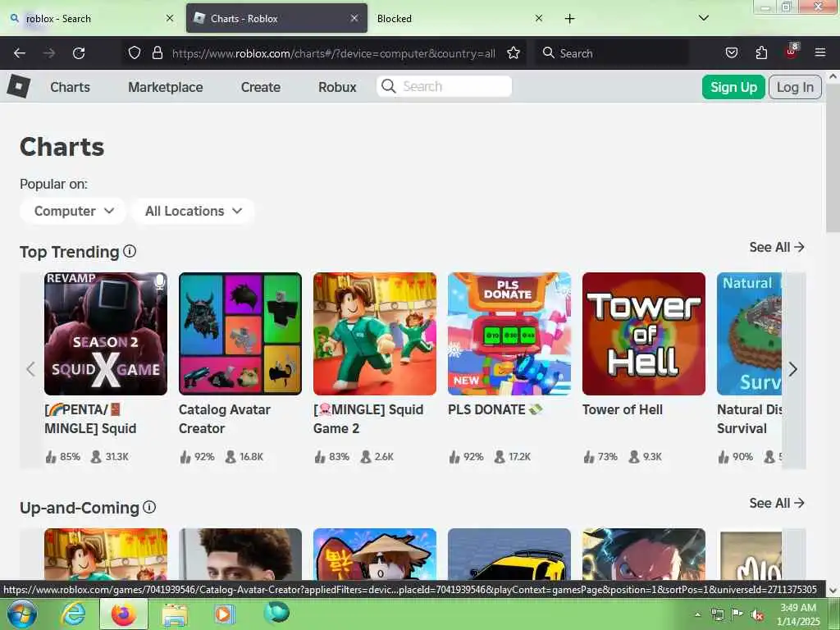Click the Up-and-Coming info icon
Image resolution: width=840 pixels, height=630 pixels.
click(149, 507)
